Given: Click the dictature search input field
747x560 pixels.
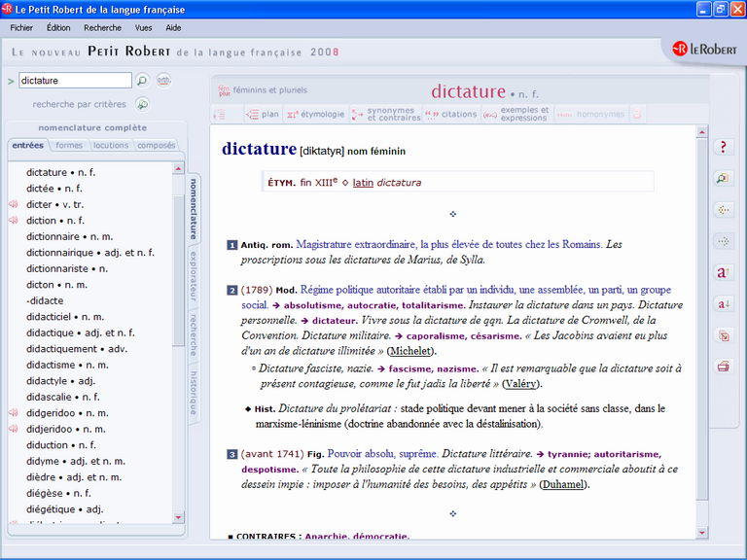Looking at the screenshot, I should 75,81.
